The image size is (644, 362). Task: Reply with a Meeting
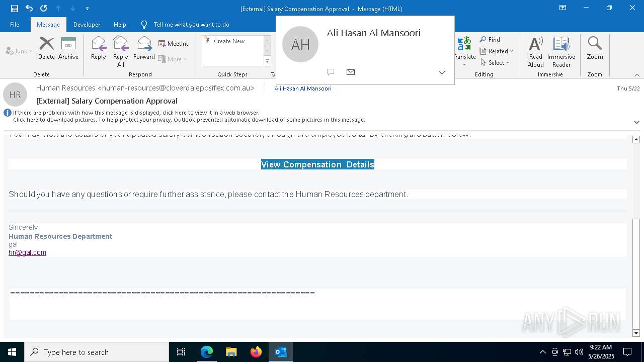pyautogui.click(x=174, y=44)
